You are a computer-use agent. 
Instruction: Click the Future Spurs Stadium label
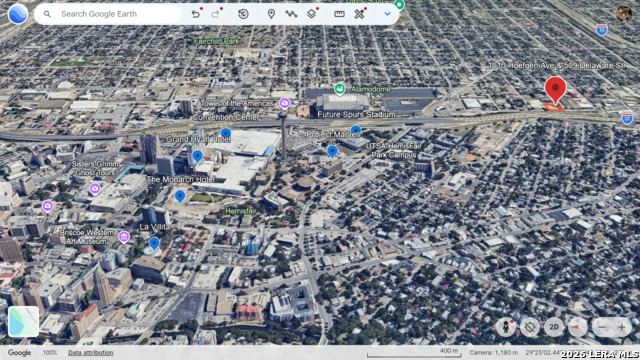(x=356, y=115)
